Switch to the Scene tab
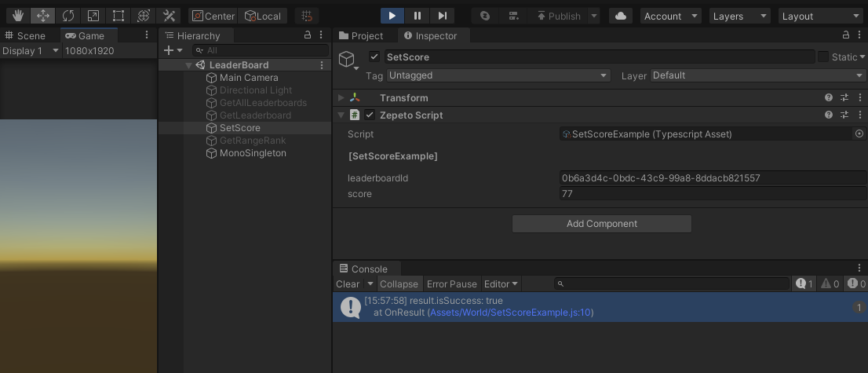The image size is (868, 373). click(25, 35)
